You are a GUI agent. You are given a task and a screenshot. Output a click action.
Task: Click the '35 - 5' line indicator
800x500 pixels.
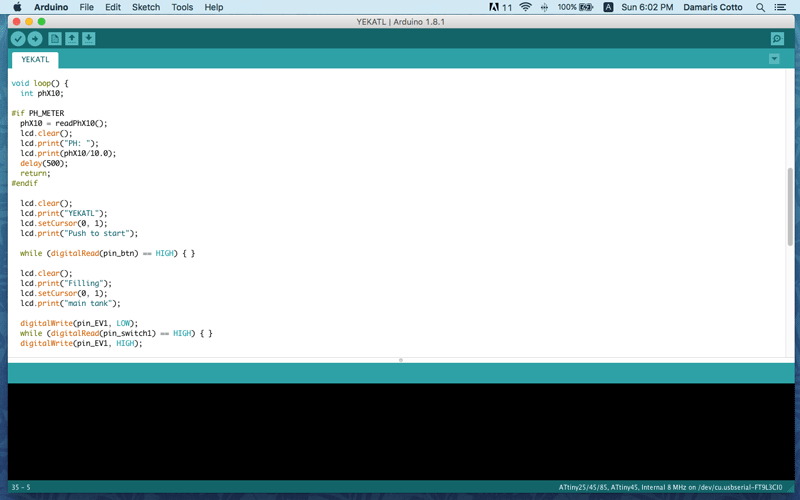pos(21,487)
